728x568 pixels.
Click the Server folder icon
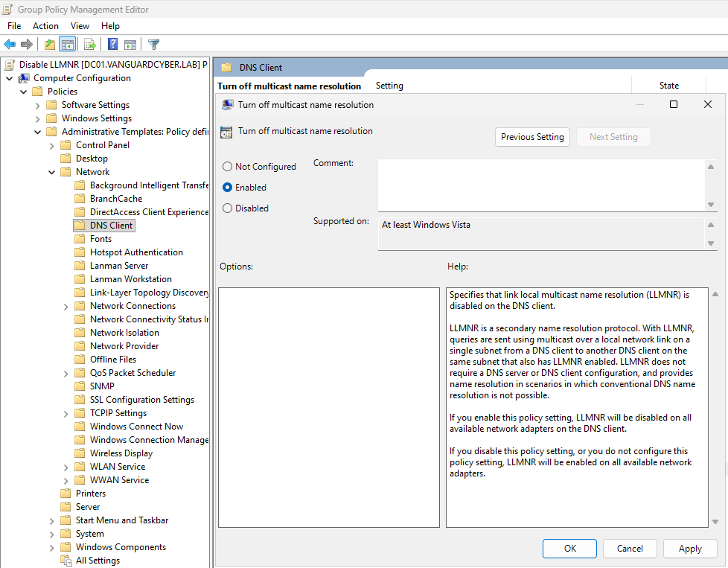pyautogui.click(x=66, y=507)
